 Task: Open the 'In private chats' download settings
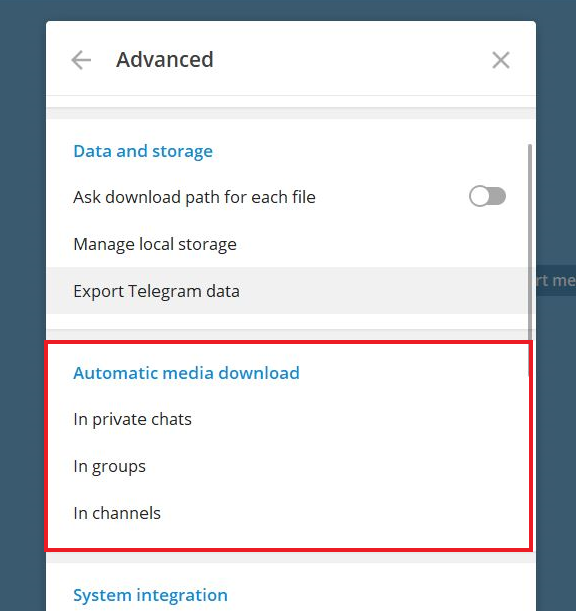(x=288, y=419)
